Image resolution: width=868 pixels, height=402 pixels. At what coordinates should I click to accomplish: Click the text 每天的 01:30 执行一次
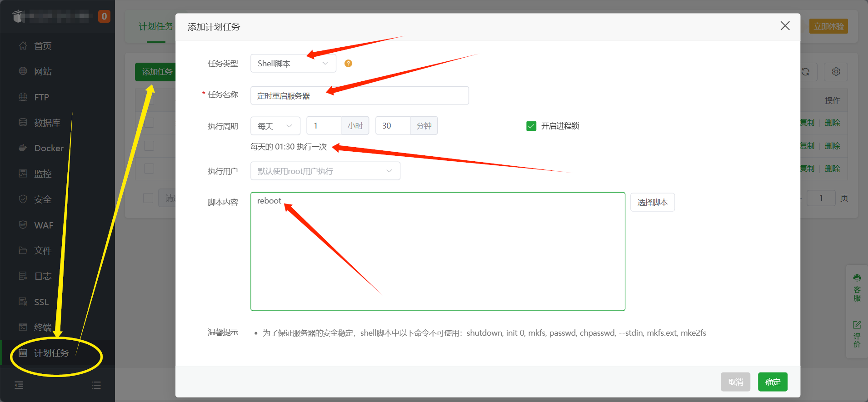(289, 147)
